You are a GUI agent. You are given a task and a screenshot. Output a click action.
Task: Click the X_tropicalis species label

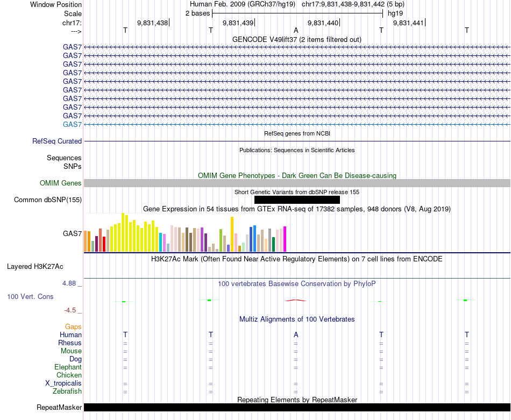tap(63, 383)
